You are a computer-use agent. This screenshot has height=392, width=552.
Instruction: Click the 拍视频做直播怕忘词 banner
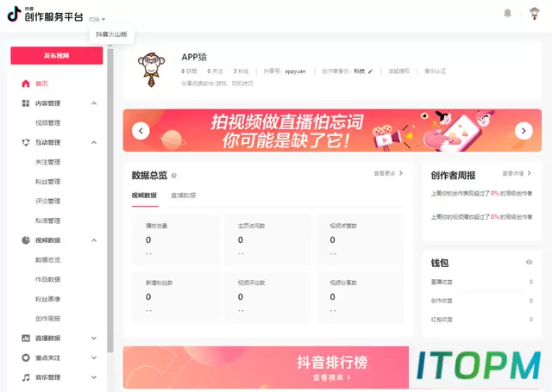tap(332, 130)
